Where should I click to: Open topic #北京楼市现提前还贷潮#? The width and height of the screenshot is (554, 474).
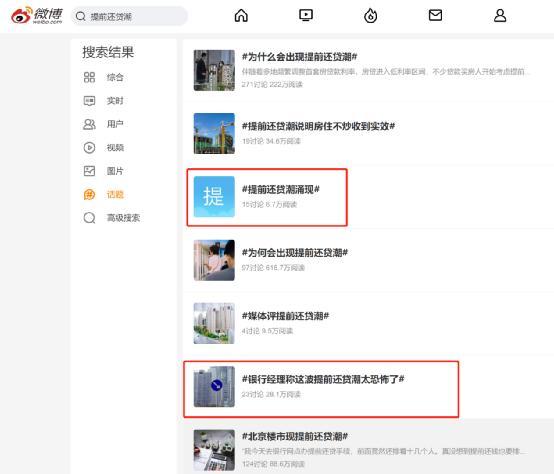[x=295, y=436]
